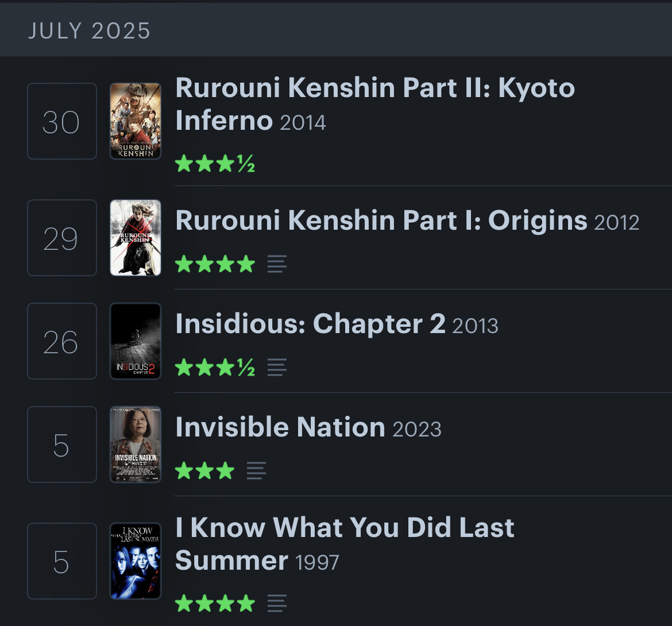Open Rurouni Kenshin Kyoto Inferno poster
The height and width of the screenshot is (626, 672).
click(136, 121)
